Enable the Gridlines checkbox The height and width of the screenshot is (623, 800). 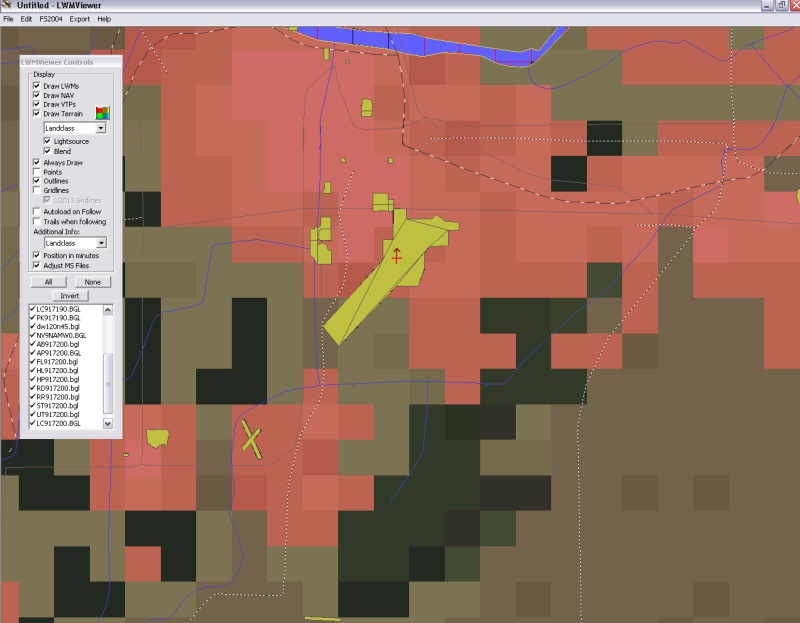click(37, 190)
